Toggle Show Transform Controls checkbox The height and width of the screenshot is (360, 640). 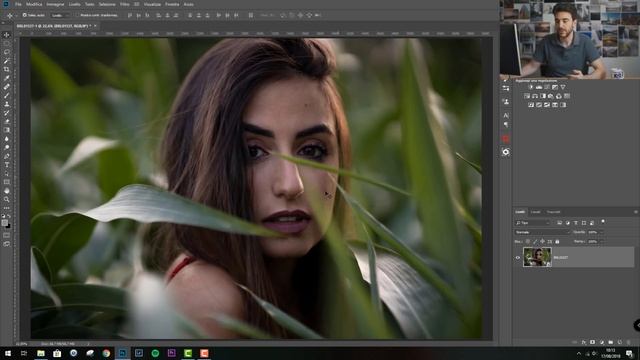coord(77,15)
